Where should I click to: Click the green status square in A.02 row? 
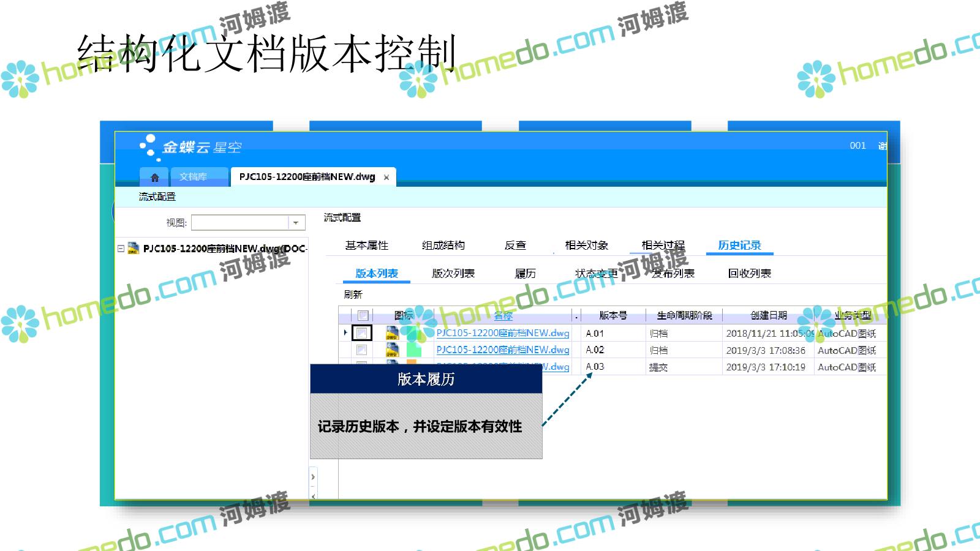414,350
